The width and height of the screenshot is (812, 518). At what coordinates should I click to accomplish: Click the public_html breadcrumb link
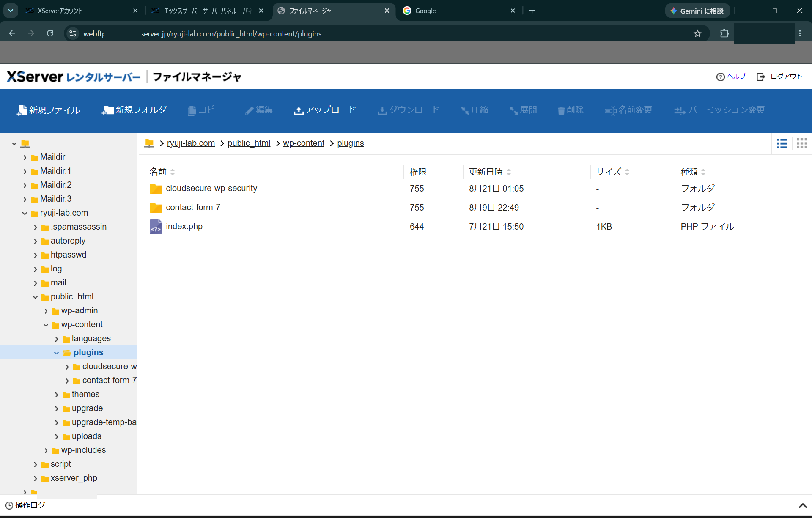point(249,143)
